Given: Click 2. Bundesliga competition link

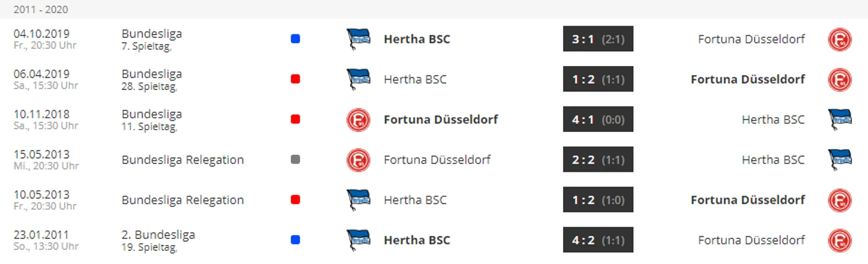Looking at the screenshot, I should pos(158,234).
